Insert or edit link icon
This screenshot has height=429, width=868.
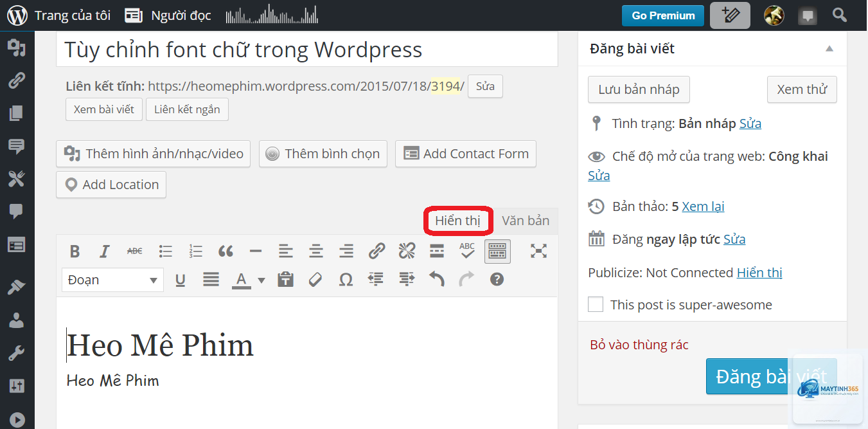pos(376,251)
